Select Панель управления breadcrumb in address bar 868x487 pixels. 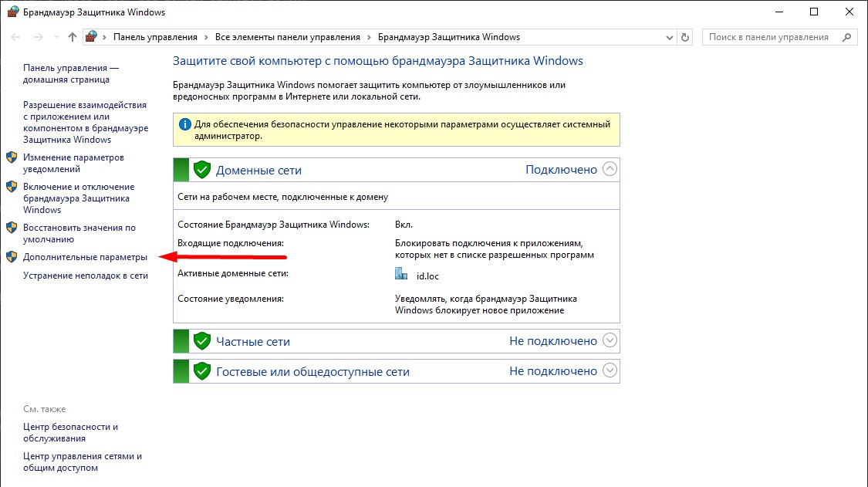tap(155, 37)
